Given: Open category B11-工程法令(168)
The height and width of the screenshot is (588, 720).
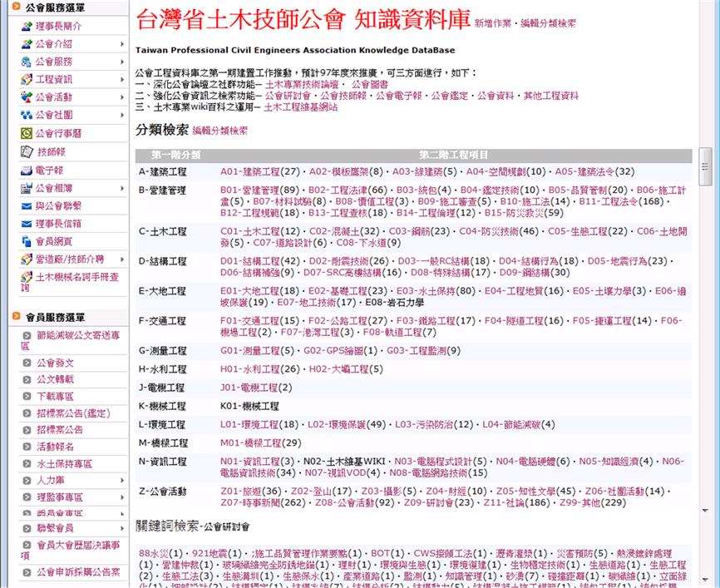Looking at the screenshot, I should tap(621, 201).
